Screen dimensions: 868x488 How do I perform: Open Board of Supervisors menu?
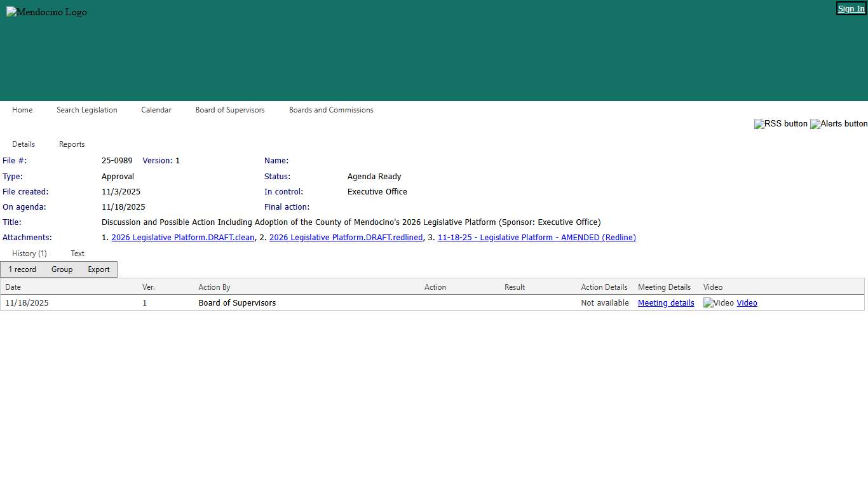(x=230, y=110)
